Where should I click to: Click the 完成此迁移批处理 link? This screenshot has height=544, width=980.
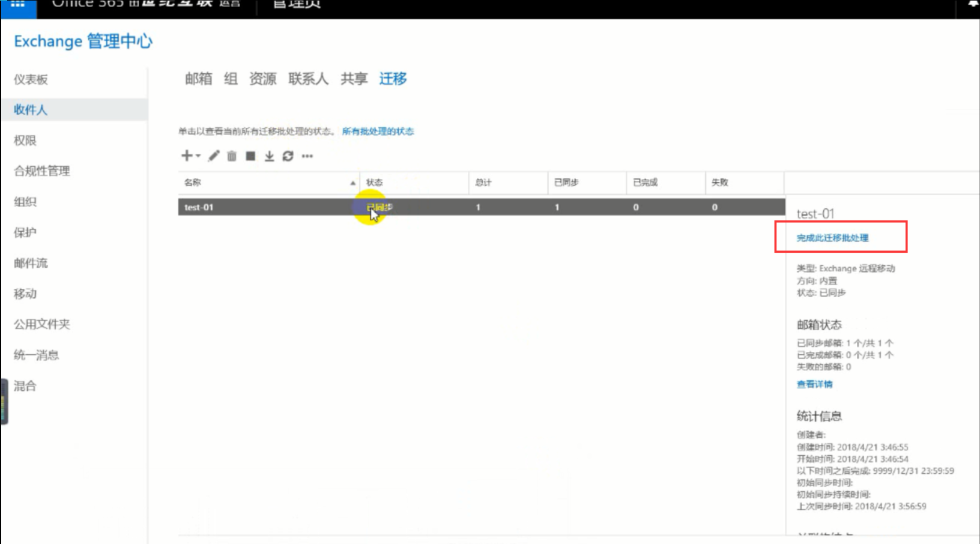832,238
